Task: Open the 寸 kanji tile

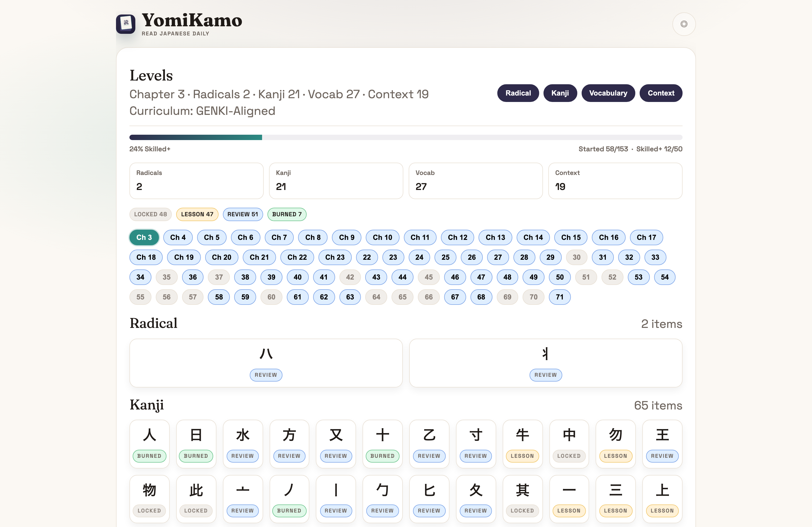Action: [476, 444]
